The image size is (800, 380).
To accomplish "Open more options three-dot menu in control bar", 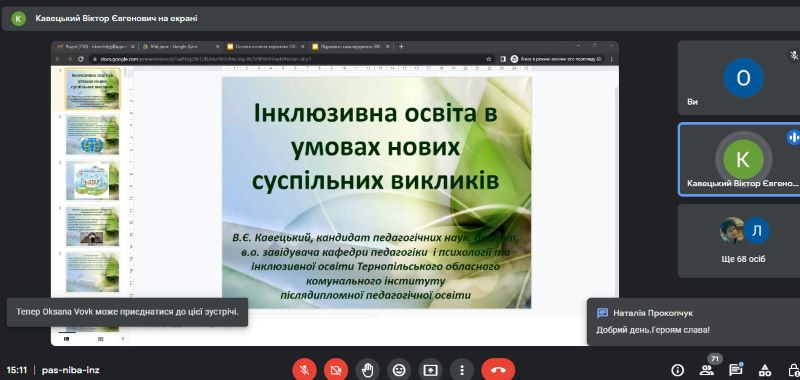I will point(462,370).
